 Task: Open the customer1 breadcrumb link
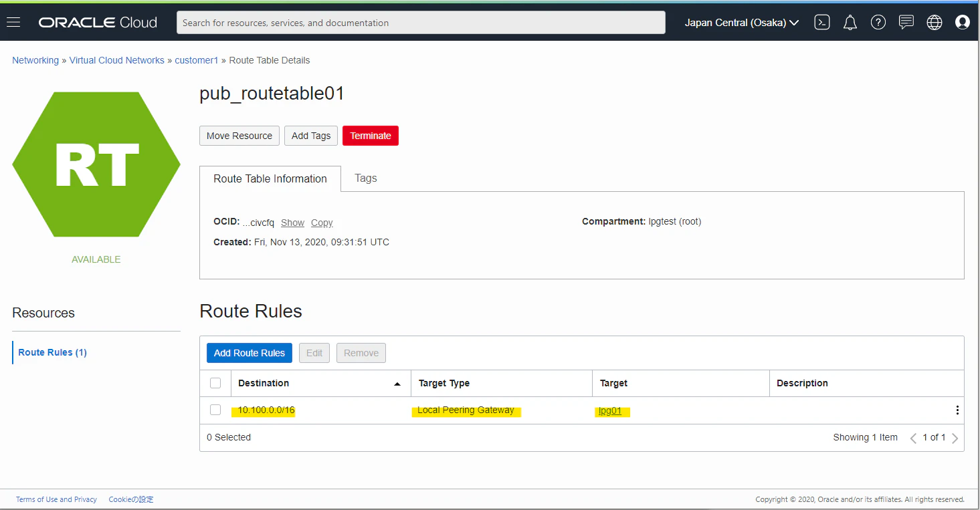(x=197, y=60)
